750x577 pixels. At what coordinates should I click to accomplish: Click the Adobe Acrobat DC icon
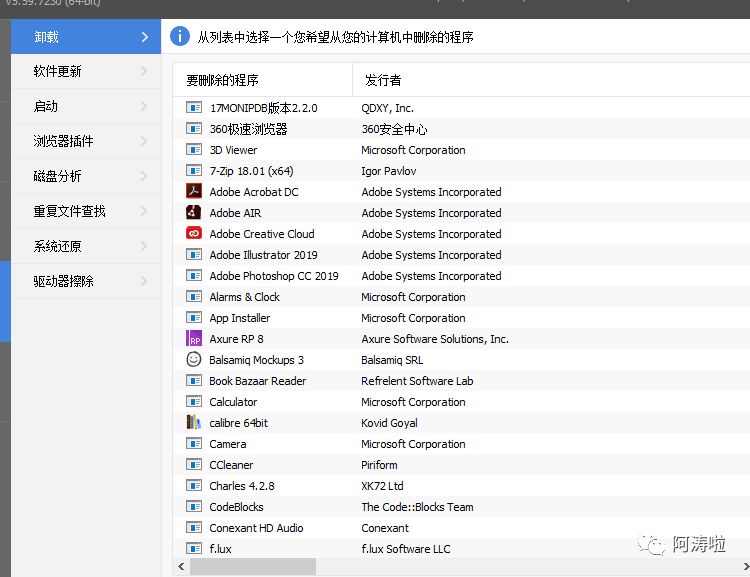tap(194, 191)
